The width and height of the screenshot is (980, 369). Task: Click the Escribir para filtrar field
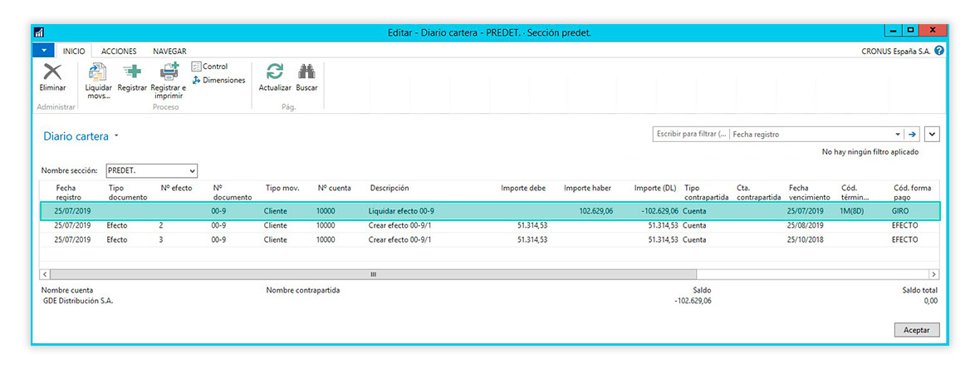pyautogui.click(x=691, y=134)
